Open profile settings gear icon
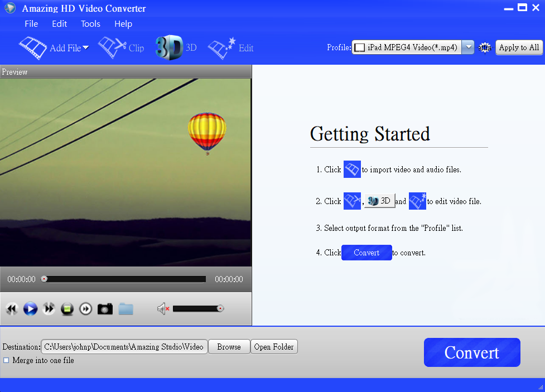 click(x=485, y=47)
